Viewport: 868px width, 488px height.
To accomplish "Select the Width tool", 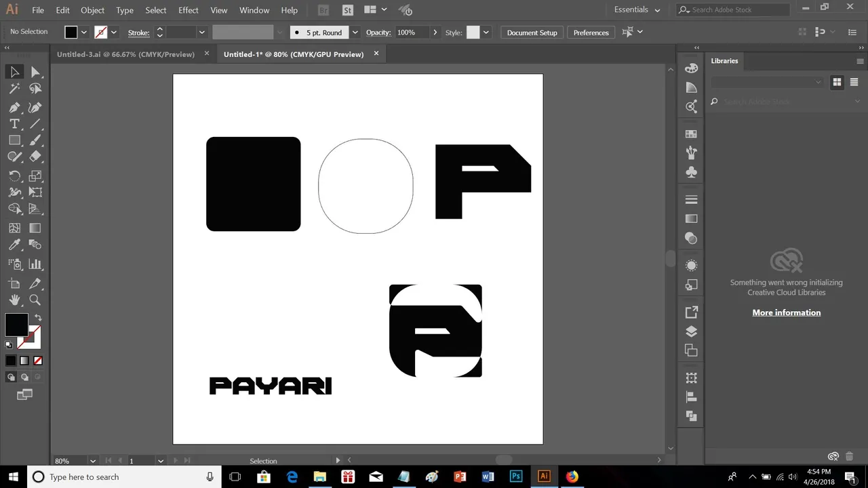I will (14, 192).
